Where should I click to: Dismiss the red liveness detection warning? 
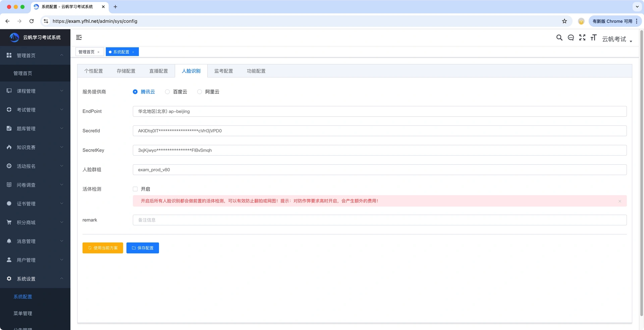[620, 201]
